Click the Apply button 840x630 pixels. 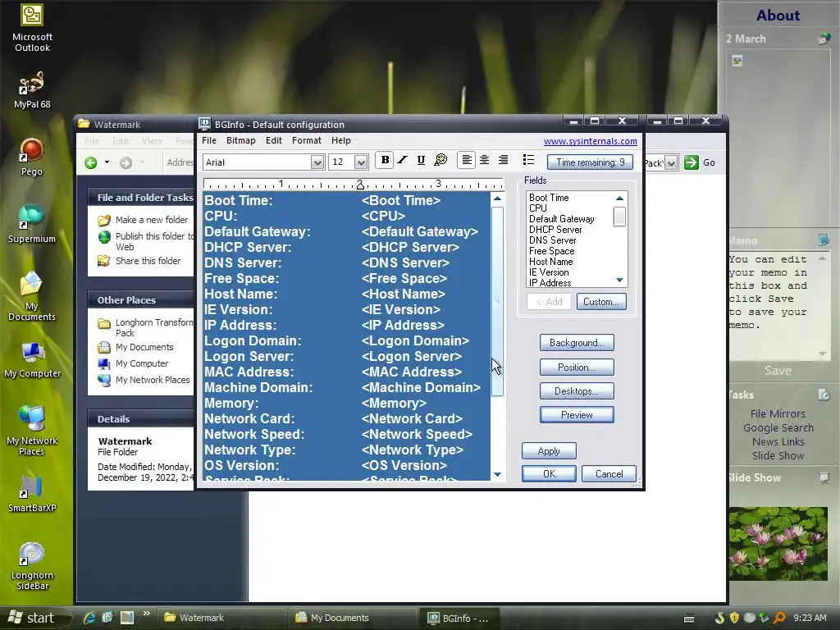(549, 451)
